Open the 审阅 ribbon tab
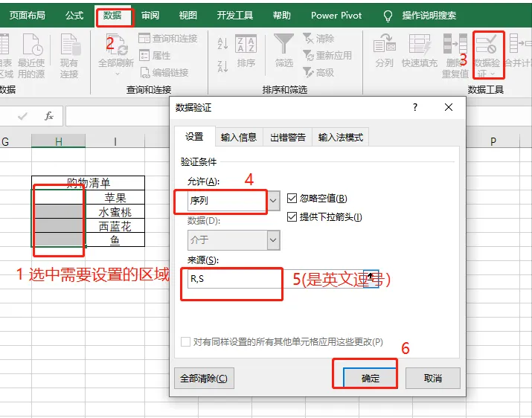Screen dimensions: 532x418 coord(150,16)
